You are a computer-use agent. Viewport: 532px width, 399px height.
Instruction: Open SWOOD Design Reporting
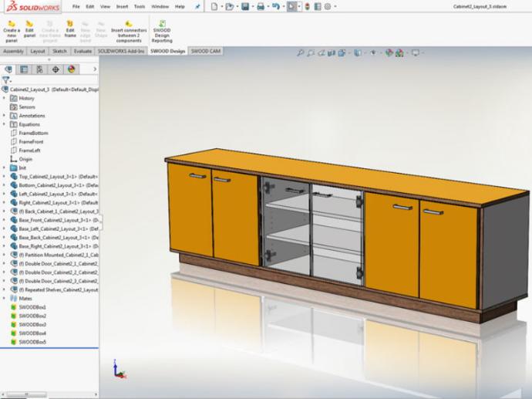click(x=162, y=31)
